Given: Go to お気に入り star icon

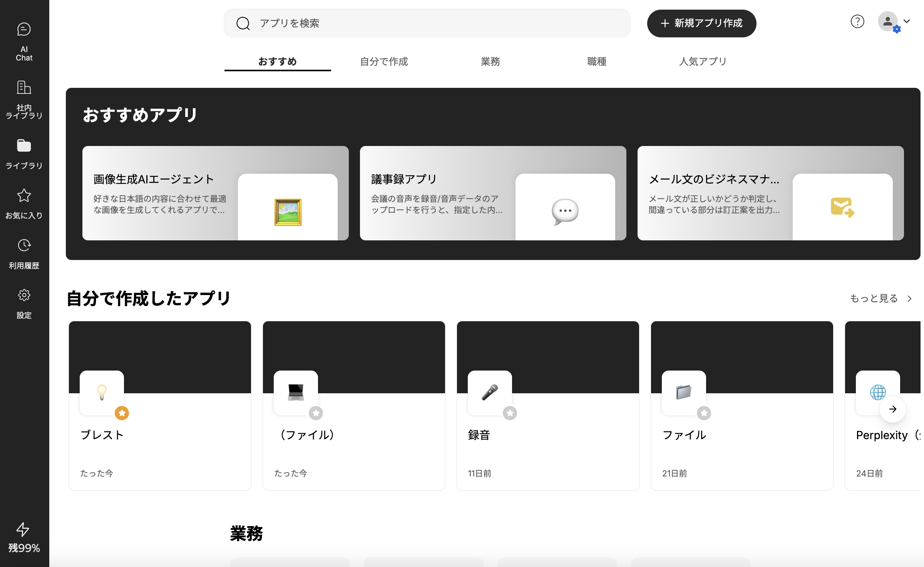Looking at the screenshot, I should [x=24, y=196].
